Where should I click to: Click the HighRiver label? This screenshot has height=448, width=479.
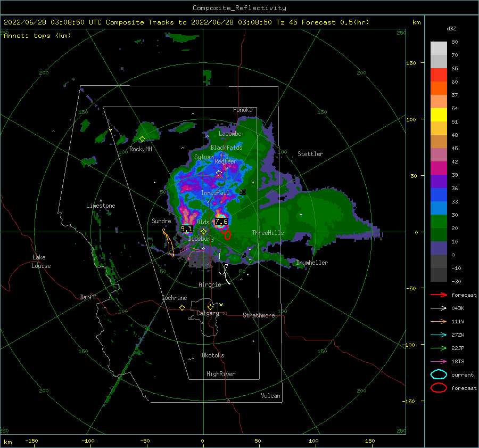coord(221,374)
